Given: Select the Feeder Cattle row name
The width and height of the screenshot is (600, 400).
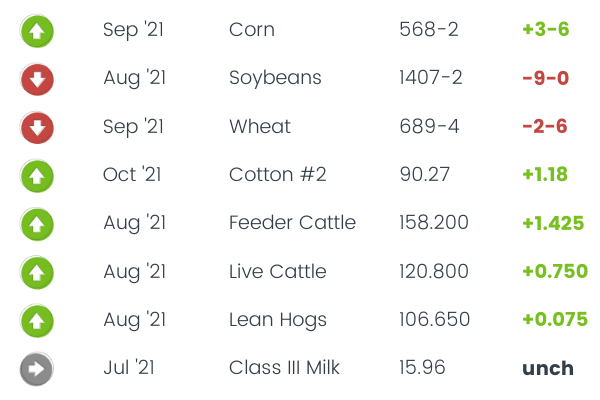Looking at the screenshot, I should tap(292, 223).
